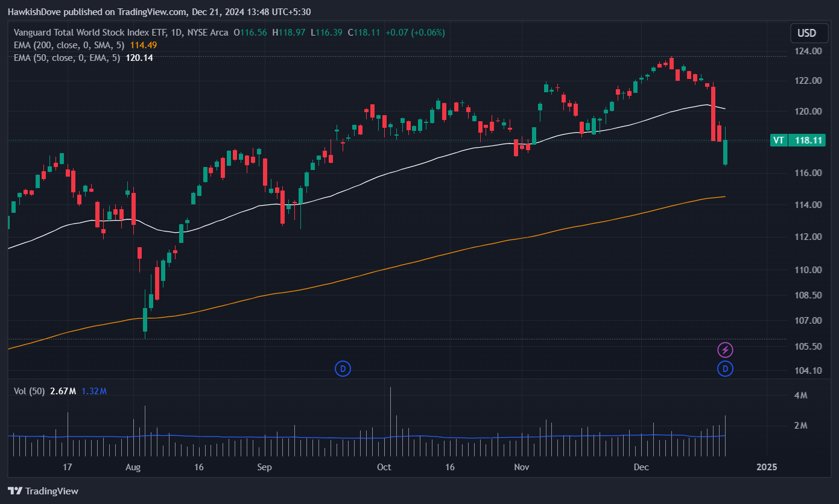Click the 2025 date axis label
Viewport: 839px width, 504px height.
[767, 467]
